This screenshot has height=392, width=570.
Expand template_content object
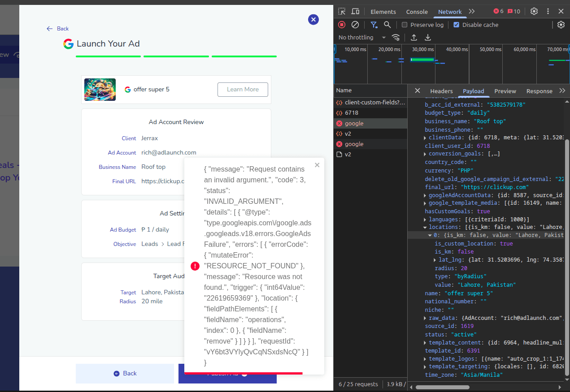pyautogui.click(x=425, y=343)
